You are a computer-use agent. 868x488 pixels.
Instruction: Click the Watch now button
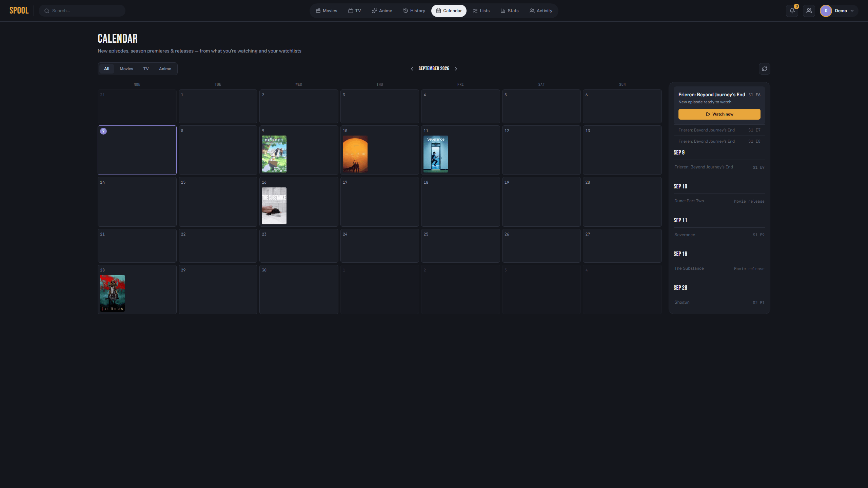pos(719,114)
